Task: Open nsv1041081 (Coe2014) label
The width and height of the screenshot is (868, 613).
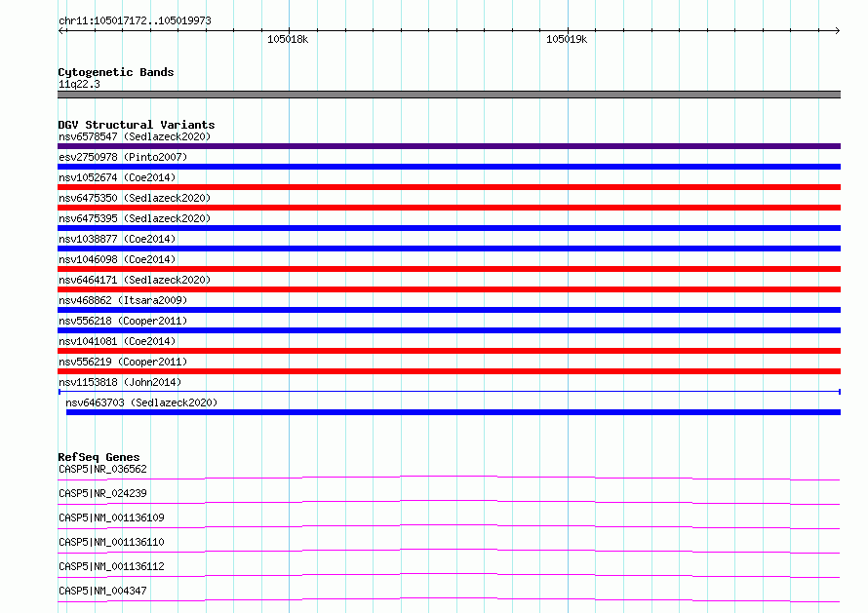Action: [x=117, y=341]
